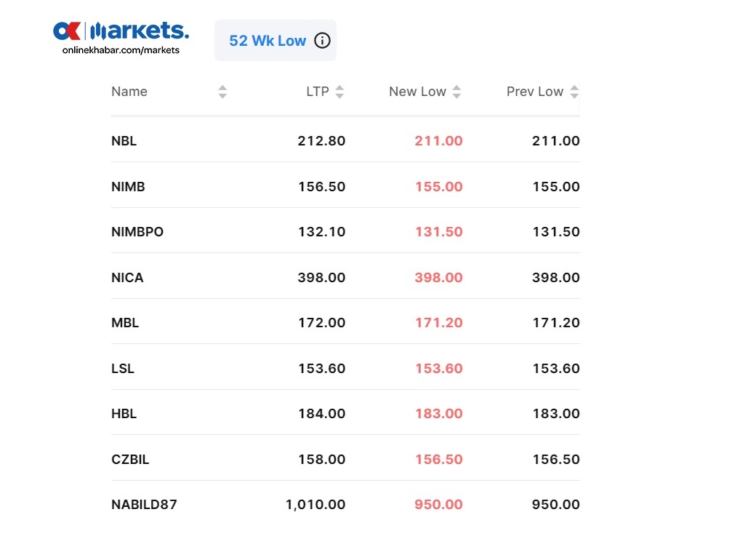
Task: Select NIMB LTP value 156.50
Action: [x=321, y=187]
